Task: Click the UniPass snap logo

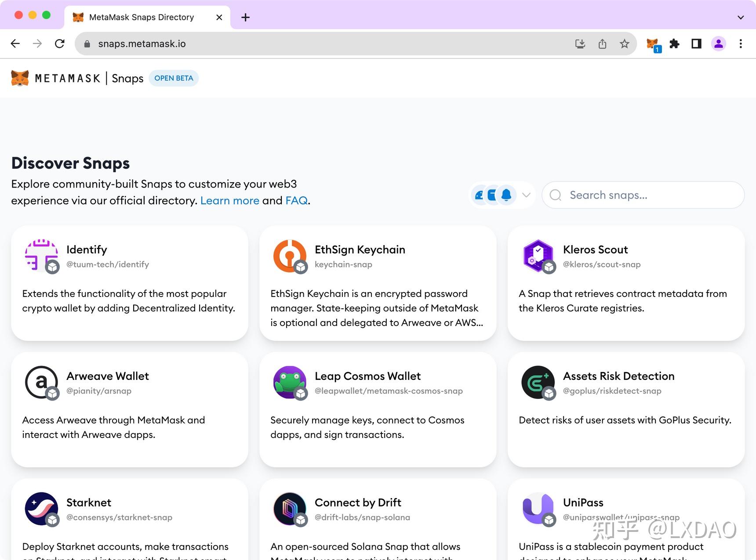Action: (x=538, y=509)
